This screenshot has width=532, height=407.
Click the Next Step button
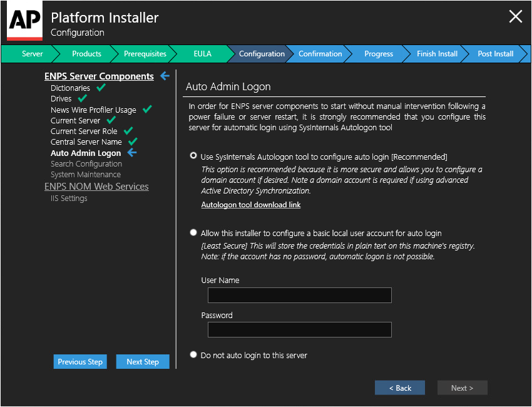(143, 361)
